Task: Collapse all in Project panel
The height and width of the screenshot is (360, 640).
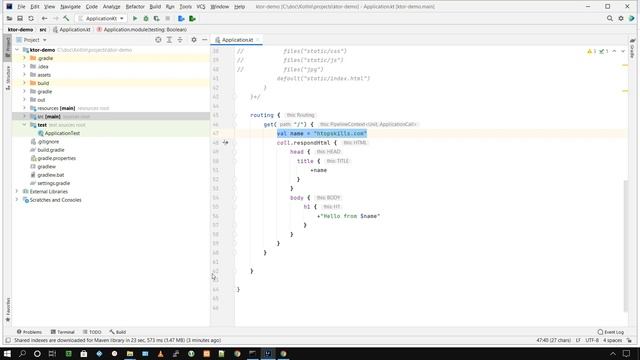Action: 180,40
